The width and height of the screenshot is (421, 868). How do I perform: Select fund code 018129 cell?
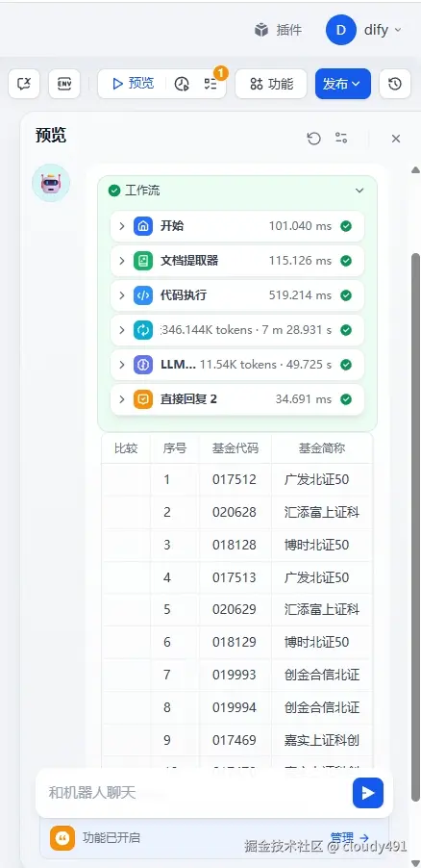coord(235,642)
